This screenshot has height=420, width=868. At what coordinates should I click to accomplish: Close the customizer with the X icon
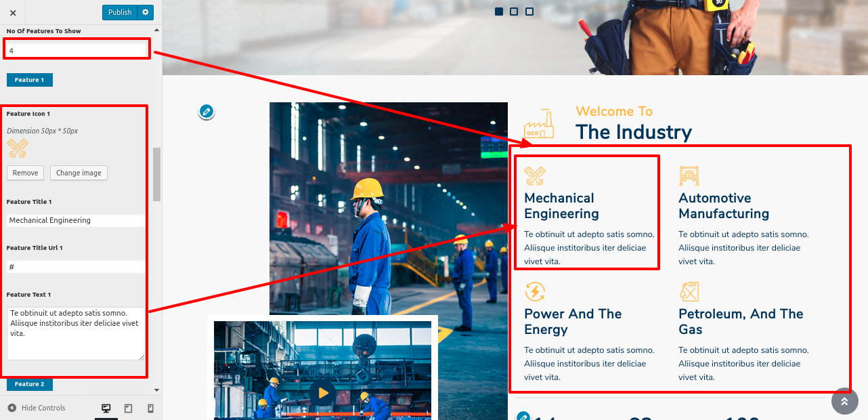13,12
